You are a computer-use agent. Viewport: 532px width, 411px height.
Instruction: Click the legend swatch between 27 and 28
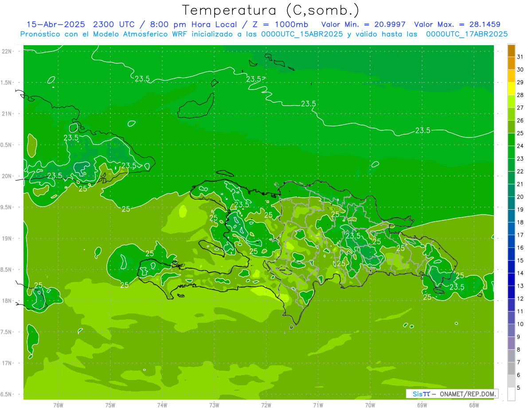(511, 102)
